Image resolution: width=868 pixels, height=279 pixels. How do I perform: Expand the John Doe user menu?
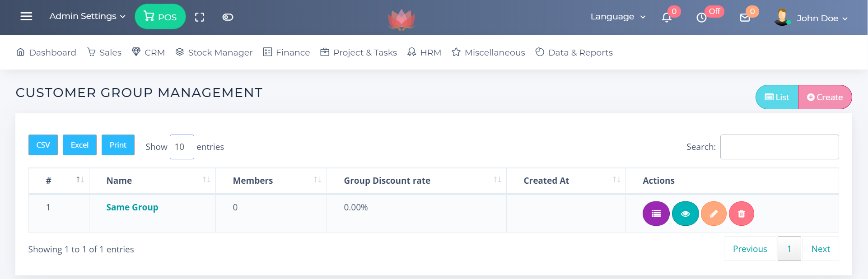[821, 19]
